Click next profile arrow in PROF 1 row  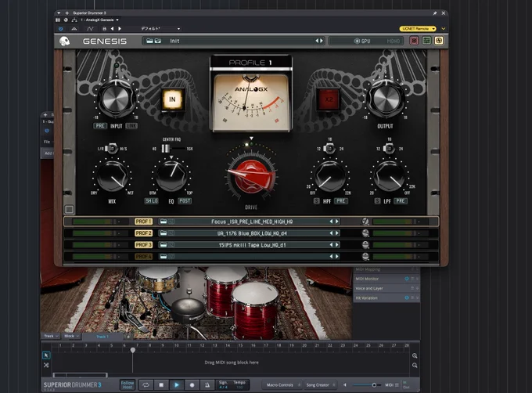click(337, 222)
